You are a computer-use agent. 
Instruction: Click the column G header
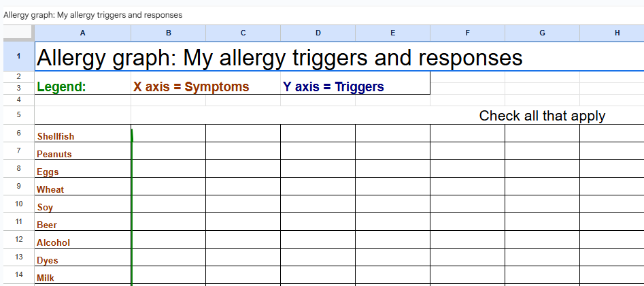point(542,33)
